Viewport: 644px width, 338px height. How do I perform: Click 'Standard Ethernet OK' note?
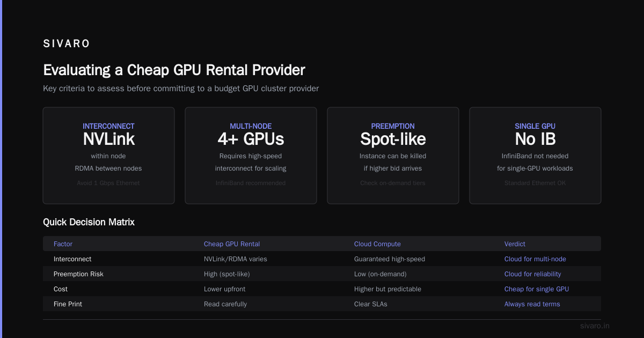[x=535, y=183]
